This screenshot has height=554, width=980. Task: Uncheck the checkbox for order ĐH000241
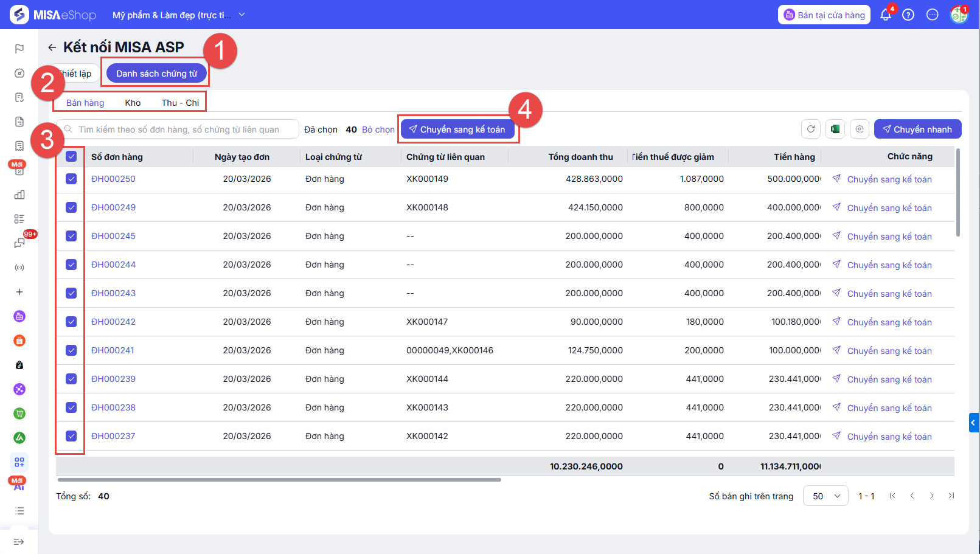point(71,350)
